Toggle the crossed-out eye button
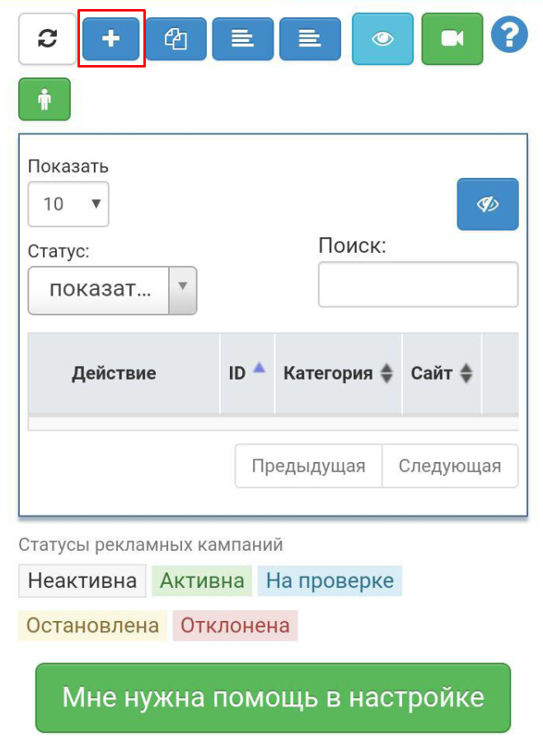The width and height of the screenshot is (543, 756). coord(488,204)
